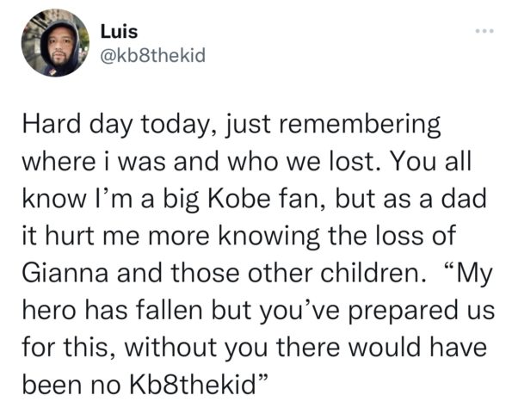
Task: Click the word "without" in the tweet
Action: [170, 347]
